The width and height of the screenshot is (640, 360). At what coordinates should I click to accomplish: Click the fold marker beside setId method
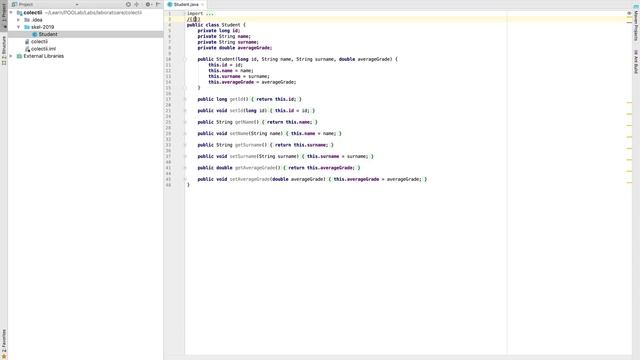pyautogui.click(x=184, y=111)
